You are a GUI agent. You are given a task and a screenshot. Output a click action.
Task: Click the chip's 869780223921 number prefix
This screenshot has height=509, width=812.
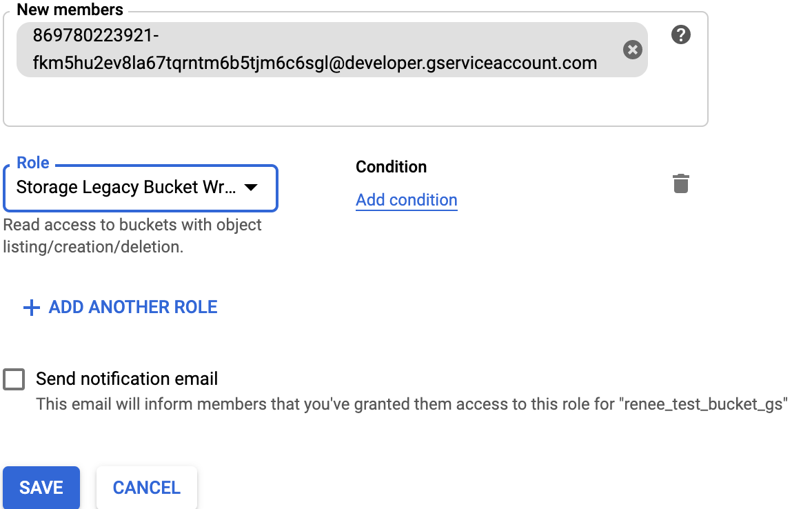pos(96,34)
